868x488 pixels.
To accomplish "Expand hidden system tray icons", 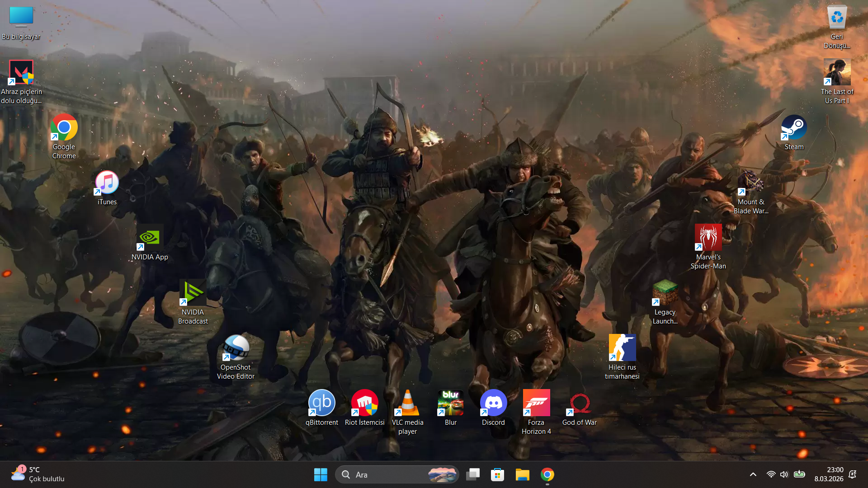I will [753, 474].
